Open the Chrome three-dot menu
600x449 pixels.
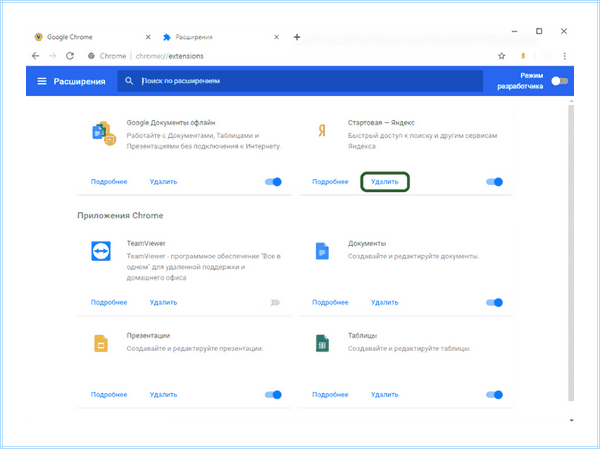564,56
